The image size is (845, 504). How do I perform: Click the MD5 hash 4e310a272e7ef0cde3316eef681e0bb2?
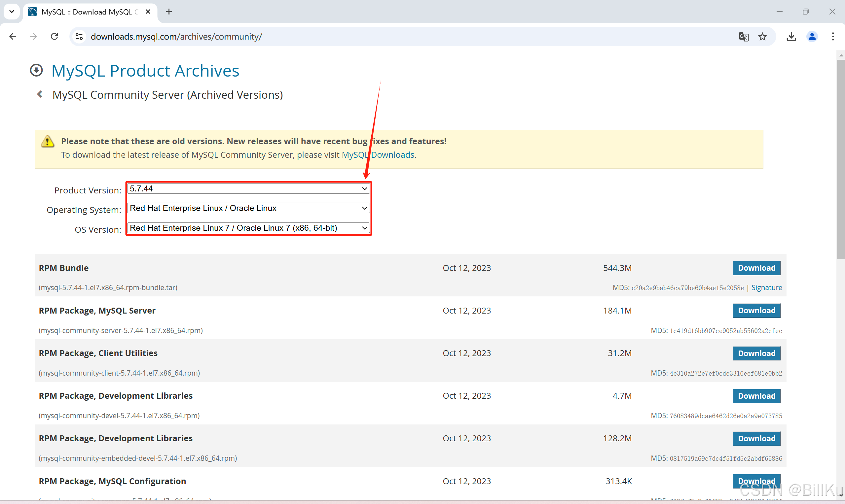pos(726,373)
